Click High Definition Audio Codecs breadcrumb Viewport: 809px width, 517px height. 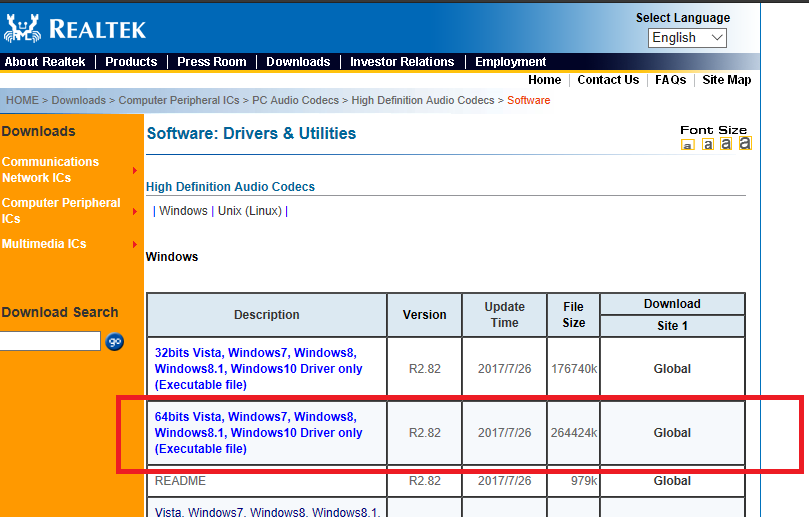(x=423, y=100)
